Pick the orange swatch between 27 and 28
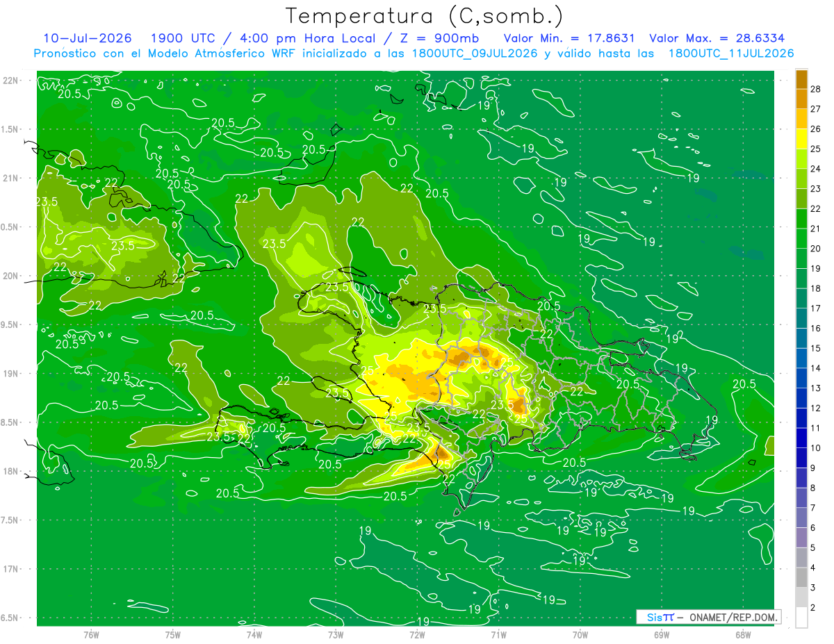The width and height of the screenshot is (834, 644). 801,99
